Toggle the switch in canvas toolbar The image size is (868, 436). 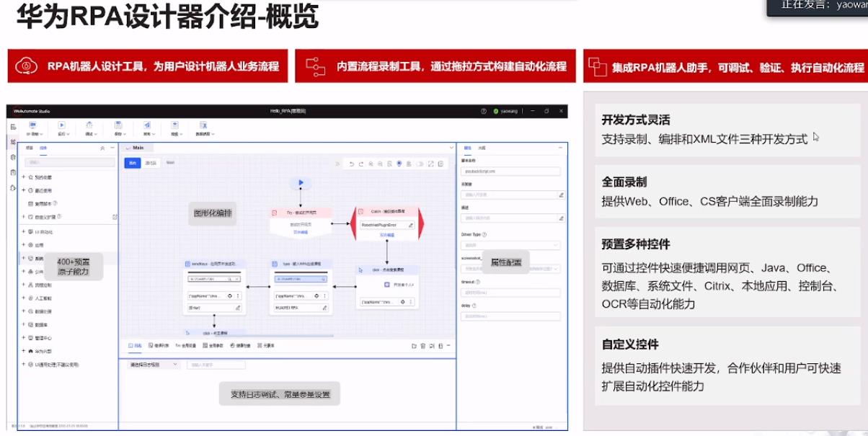pyautogui.click(x=420, y=164)
